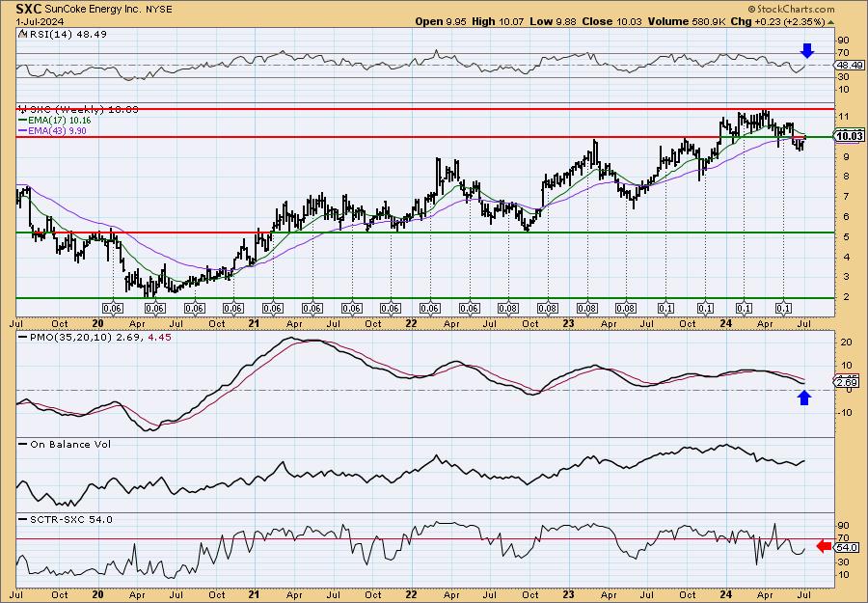The image size is (868, 603).
Task: Click the 48.49 tag on the RSI axis
Action: [x=851, y=65]
